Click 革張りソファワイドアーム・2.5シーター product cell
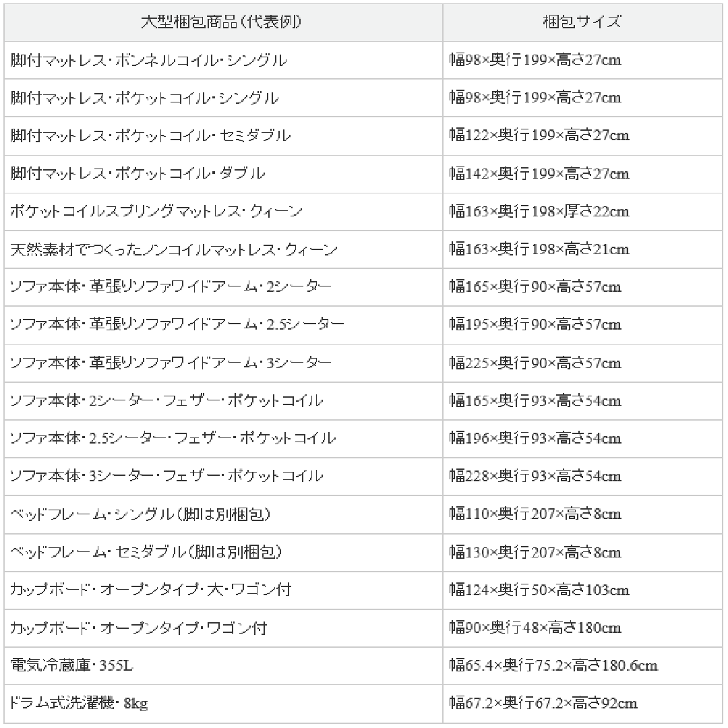Image resolution: width=728 pixels, height=728 pixels. click(223, 324)
